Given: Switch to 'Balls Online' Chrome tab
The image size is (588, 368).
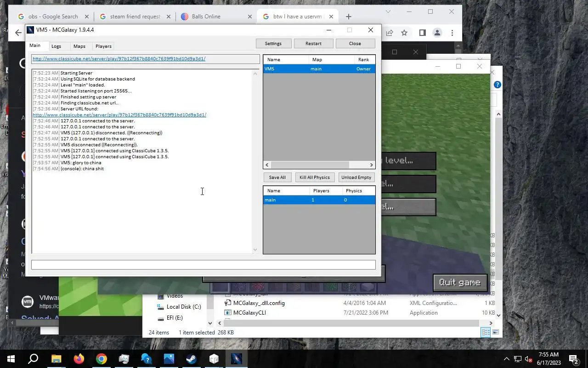Looking at the screenshot, I should pos(216,17).
